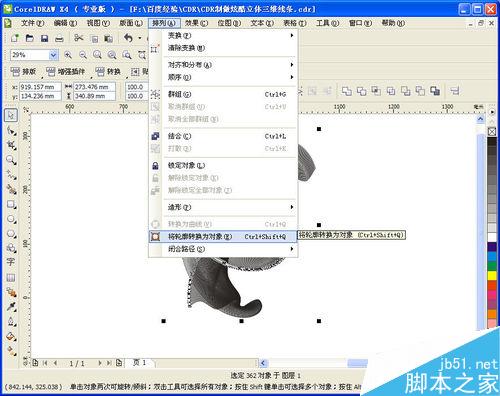Select the Freehand tool in the toolbox
500x396 pixels.
click(x=11, y=174)
